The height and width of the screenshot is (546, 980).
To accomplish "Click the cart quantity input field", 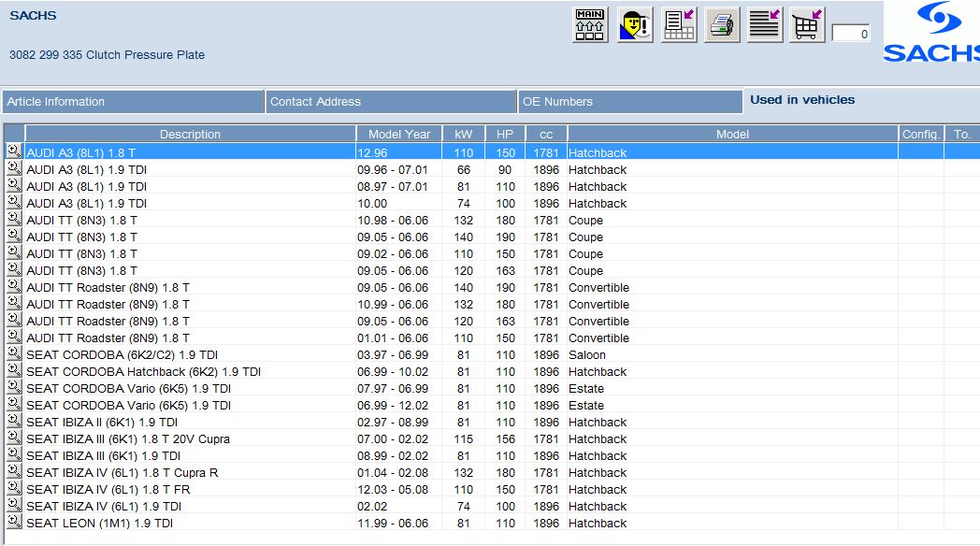I will coord(850,34).
